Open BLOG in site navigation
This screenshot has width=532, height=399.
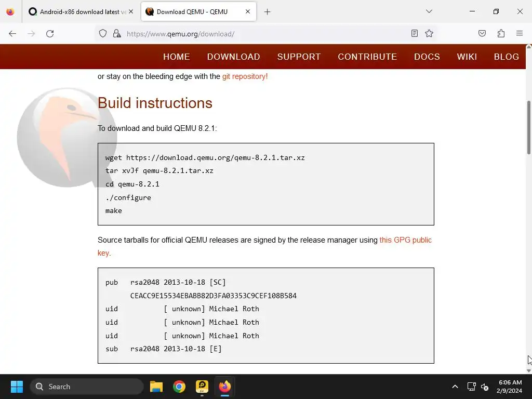point(507,57)
